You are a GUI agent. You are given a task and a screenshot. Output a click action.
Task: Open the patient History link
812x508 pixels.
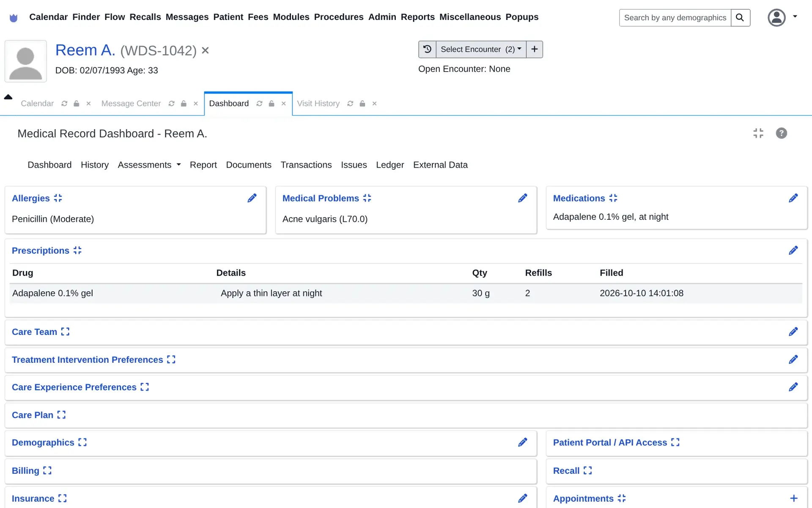95,165
